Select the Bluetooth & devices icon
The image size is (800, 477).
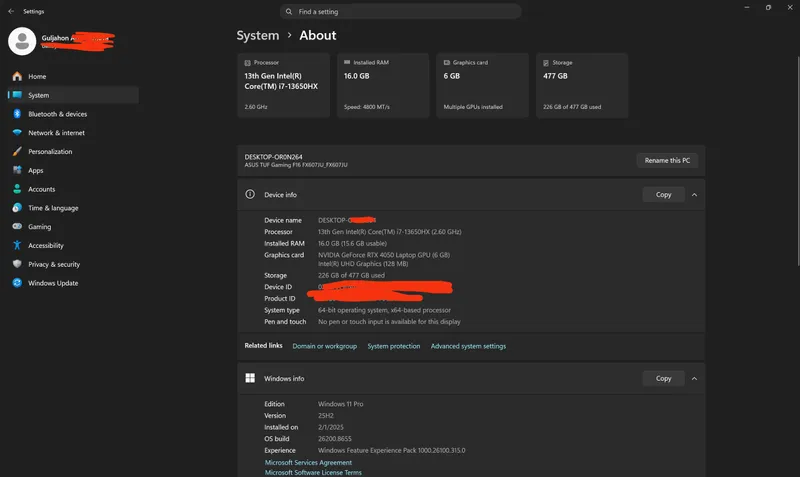17,114
